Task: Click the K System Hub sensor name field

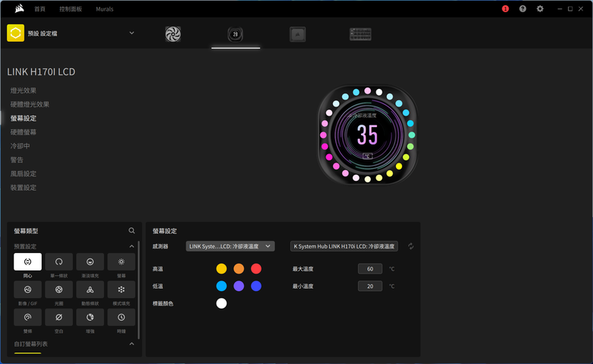Action: (344, 246)
